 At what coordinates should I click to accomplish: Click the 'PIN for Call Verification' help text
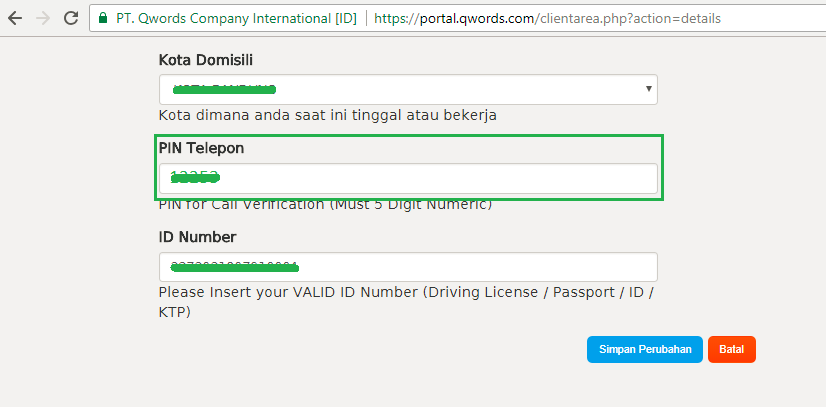point(325,204)
